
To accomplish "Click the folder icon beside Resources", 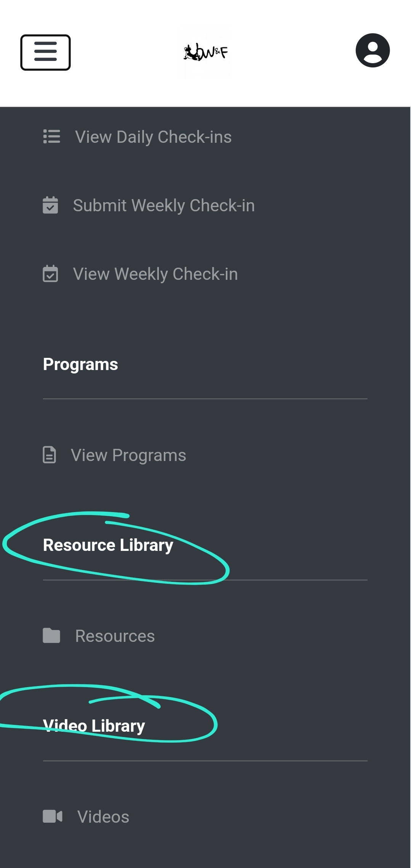I will coord(51,635).
